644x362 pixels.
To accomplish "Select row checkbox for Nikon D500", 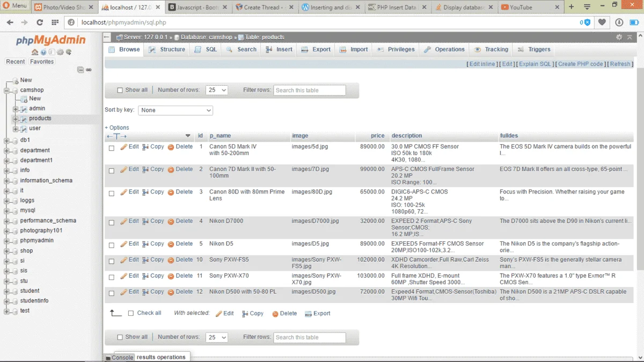I will pos(112,293).
